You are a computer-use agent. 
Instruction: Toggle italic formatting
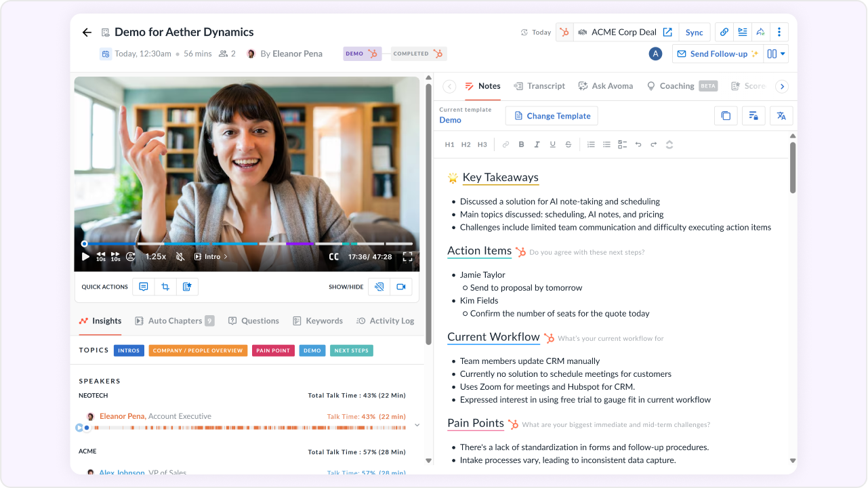537,144
